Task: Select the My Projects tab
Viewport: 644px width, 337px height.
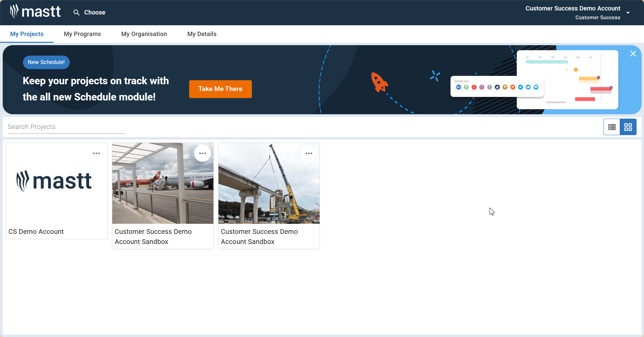Action: 27,34
